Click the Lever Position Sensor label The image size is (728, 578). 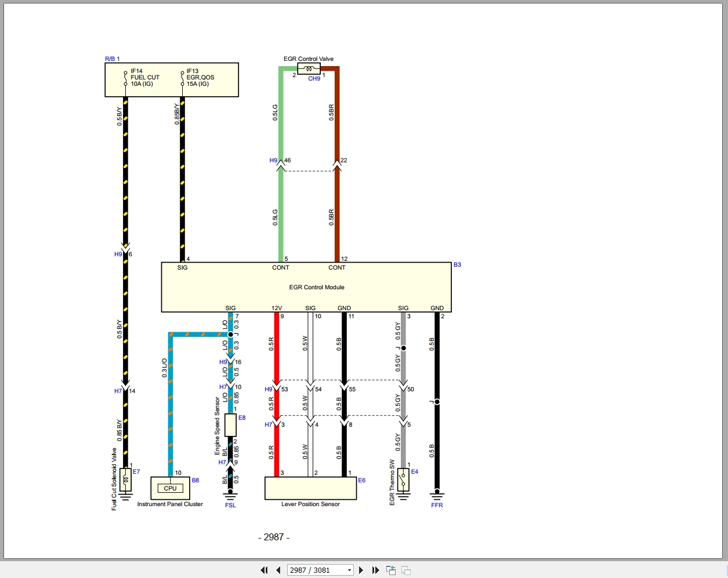click(x=310, y=504)
